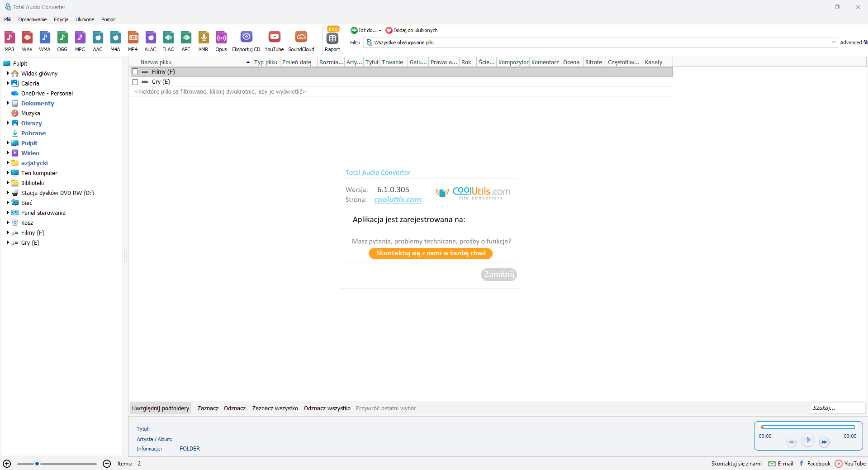The width and height of the screenshot is (868, 470).
Task: Toggle Uwzględnij podfoldery option
Action: 161,408
